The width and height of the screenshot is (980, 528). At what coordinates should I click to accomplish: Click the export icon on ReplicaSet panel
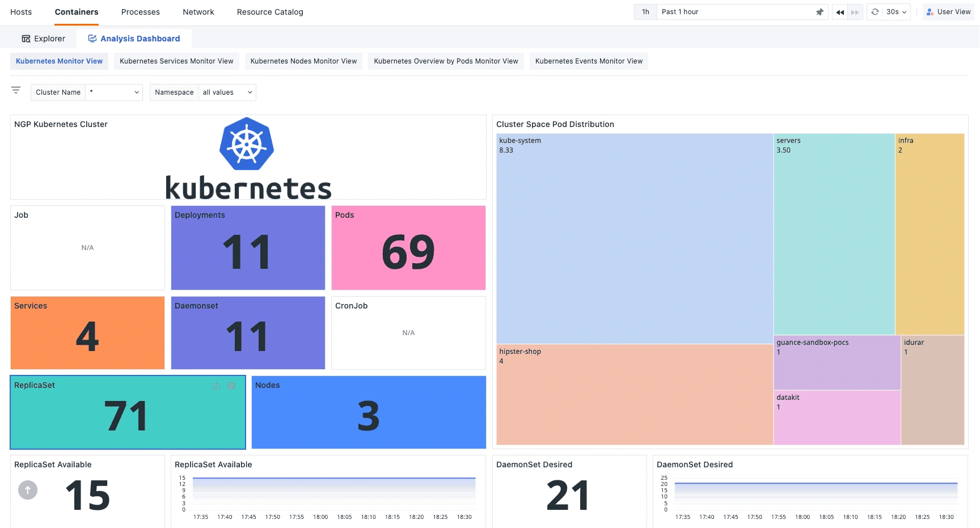tap(216, 386)
